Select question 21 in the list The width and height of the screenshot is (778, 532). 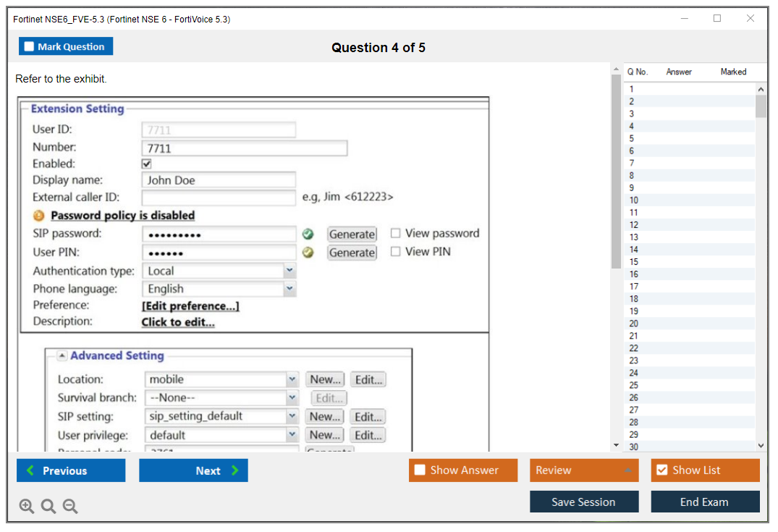pos(634,336)
